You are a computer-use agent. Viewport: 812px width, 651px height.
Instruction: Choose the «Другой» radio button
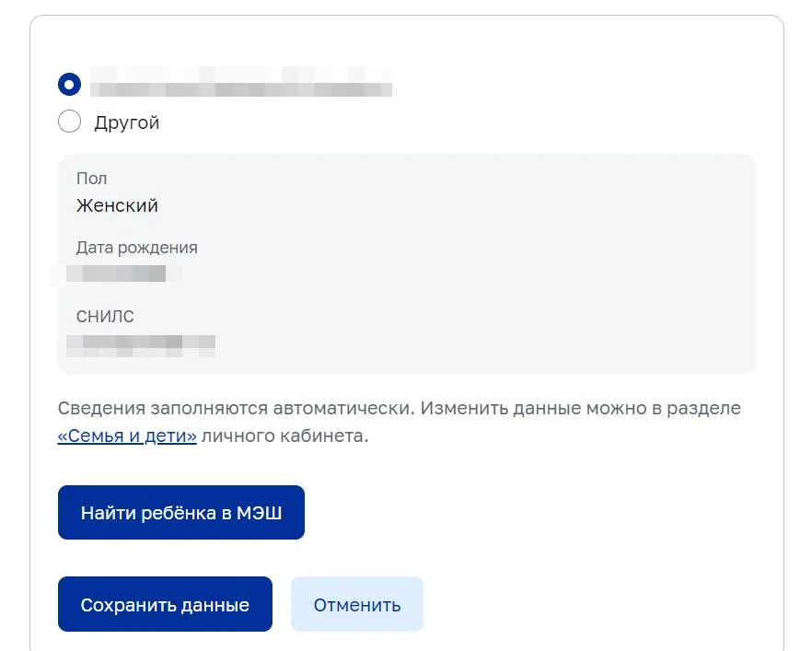coord(69,122)
